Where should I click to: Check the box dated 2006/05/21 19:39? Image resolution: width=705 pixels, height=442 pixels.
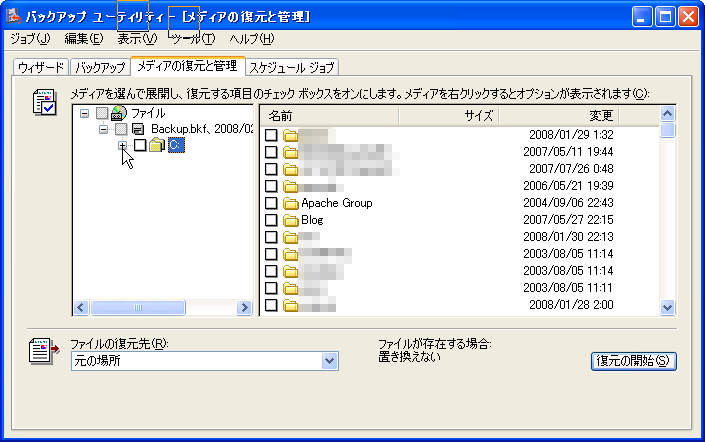[x=271, y=186]
